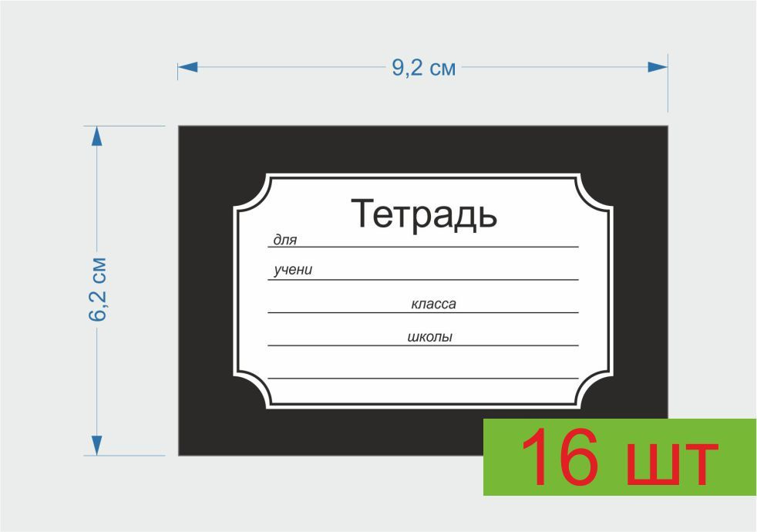
Task: Click the "Тетрадь" title text
Action: point(424,214)
